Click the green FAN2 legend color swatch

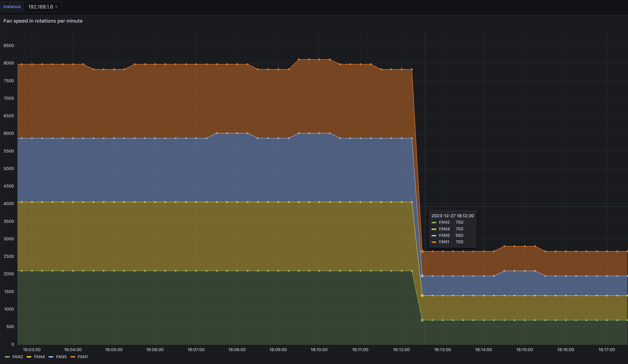click(x=7, y=357)
